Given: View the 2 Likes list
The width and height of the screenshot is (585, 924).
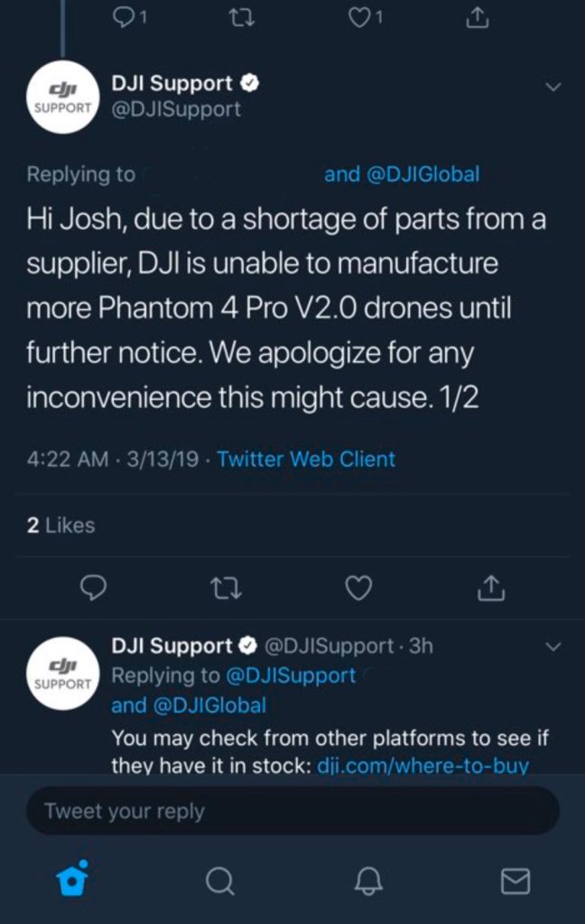Looking at the screenshot, I should pos(61,525).
